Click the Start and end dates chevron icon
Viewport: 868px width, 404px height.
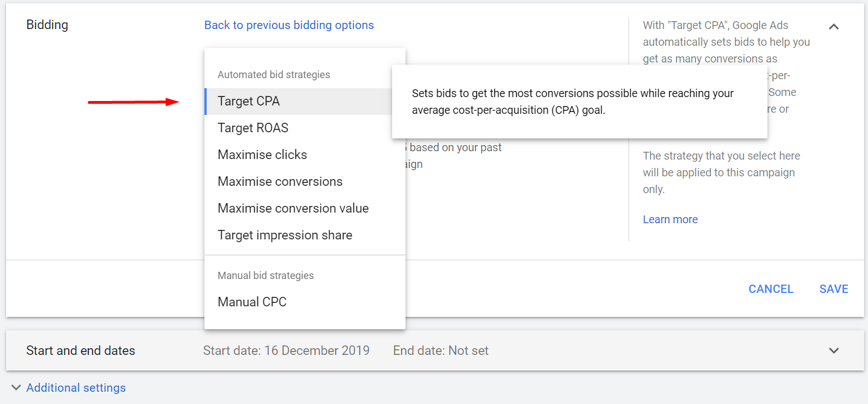(x=834, y=350)
